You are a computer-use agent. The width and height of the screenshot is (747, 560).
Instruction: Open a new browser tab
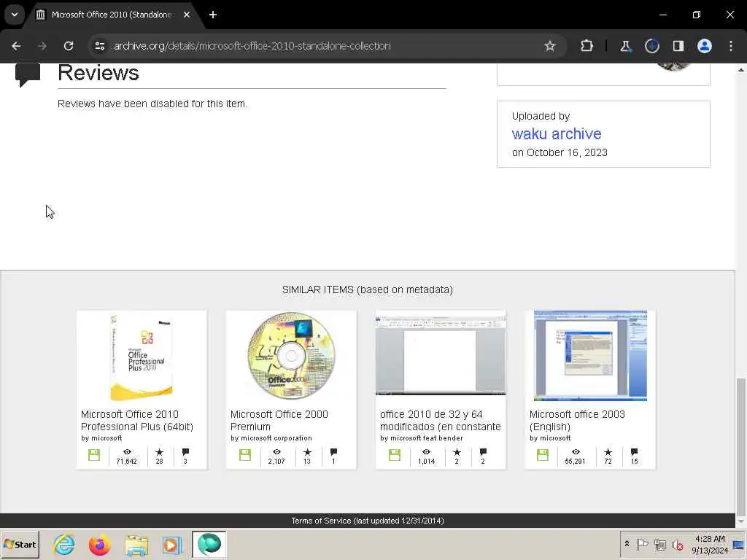point(213,15)
